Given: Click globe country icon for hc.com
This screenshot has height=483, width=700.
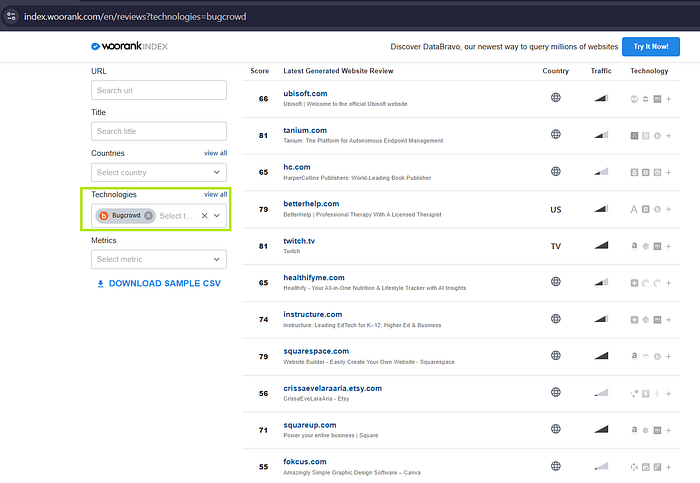Looking at the screenshot, I should coord(555,171).
